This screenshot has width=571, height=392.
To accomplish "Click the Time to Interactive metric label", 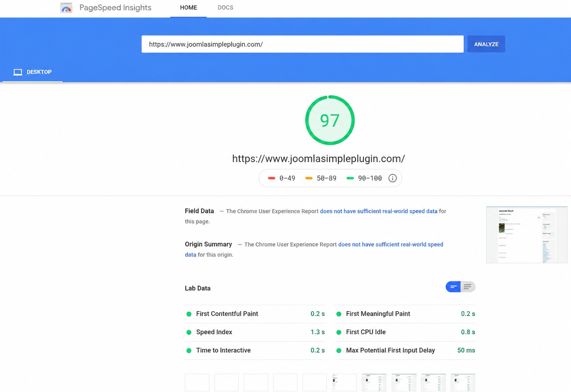I will click(223, 350).
